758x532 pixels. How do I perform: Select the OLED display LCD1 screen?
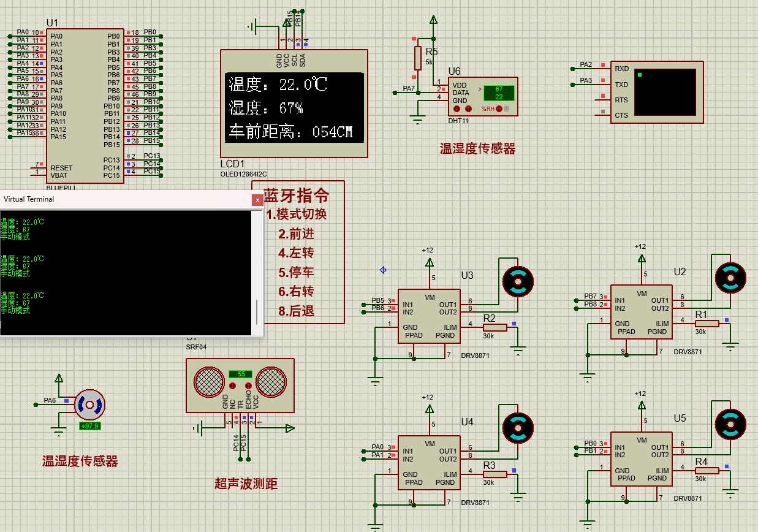[x=294, y=108]
